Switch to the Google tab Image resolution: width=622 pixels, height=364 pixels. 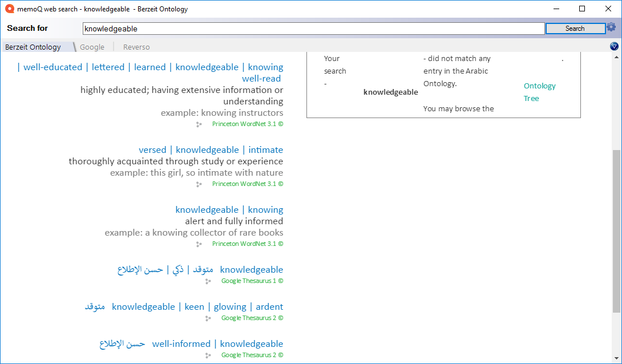[x=92, y=47]
